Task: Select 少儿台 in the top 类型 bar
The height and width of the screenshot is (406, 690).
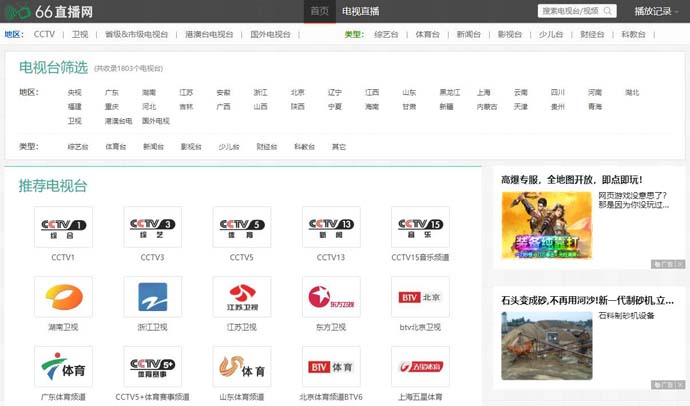Action: (x=551, y=34)
